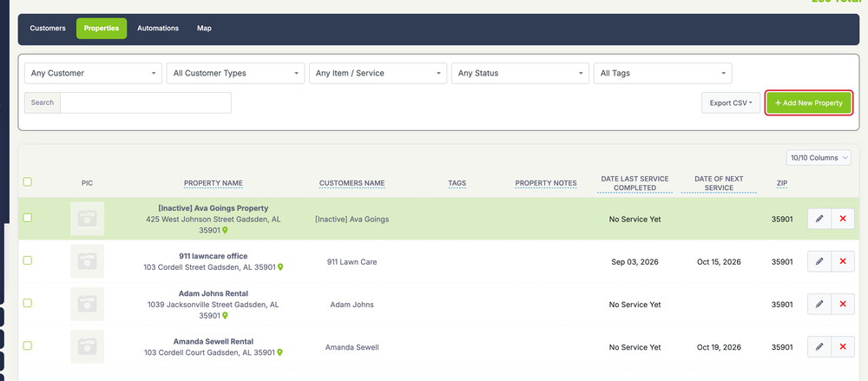Open photo placeholder for Ava Goings Property
Image resolution: width=868 pixels, height=381 pixels.
coord(87,219)
